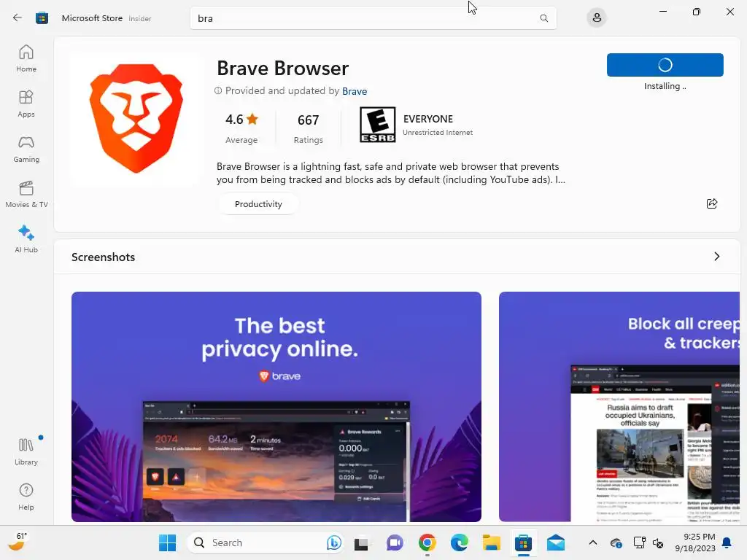
Task: Open the clock showing 9:25 PM
Action: (x=695, y=542)
